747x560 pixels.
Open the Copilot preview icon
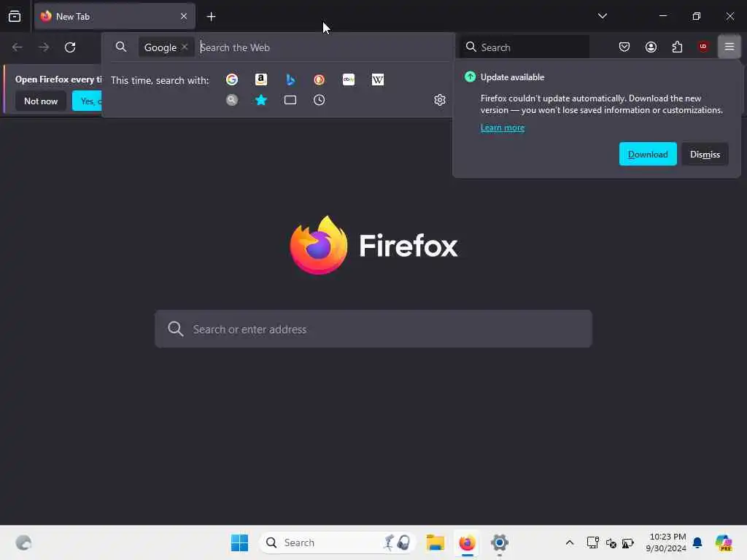click(724, 542)
